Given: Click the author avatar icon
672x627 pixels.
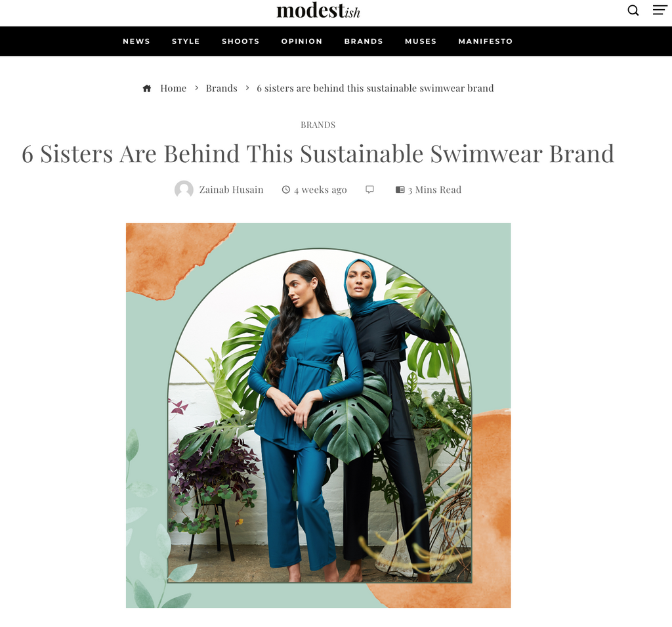Looking at the screenshot, I should [x=184, y=190].
